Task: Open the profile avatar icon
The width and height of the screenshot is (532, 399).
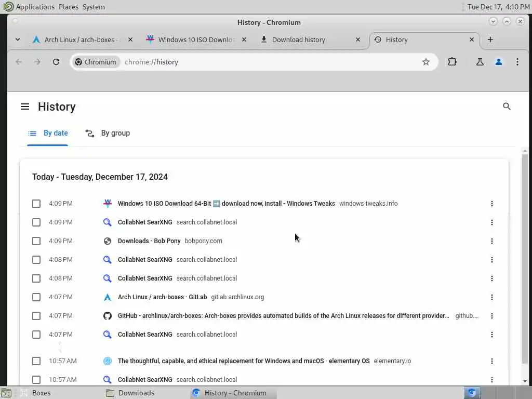Action: tap(499, 62)
